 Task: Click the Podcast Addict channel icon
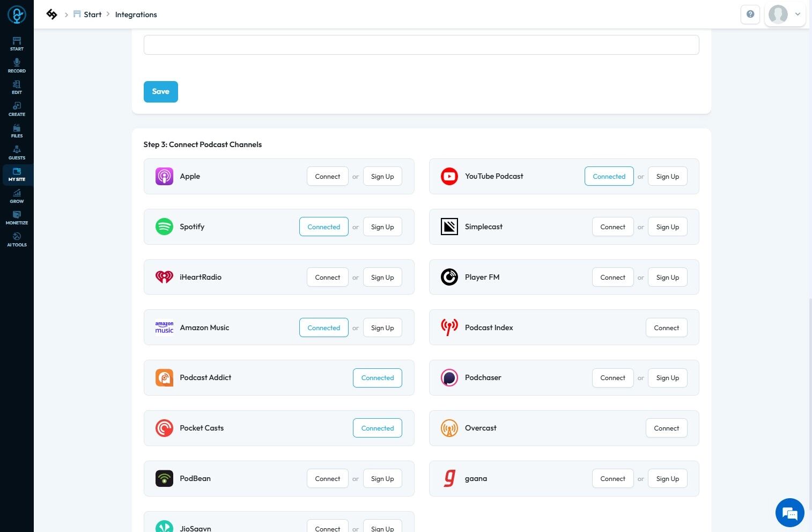[164, 378]
